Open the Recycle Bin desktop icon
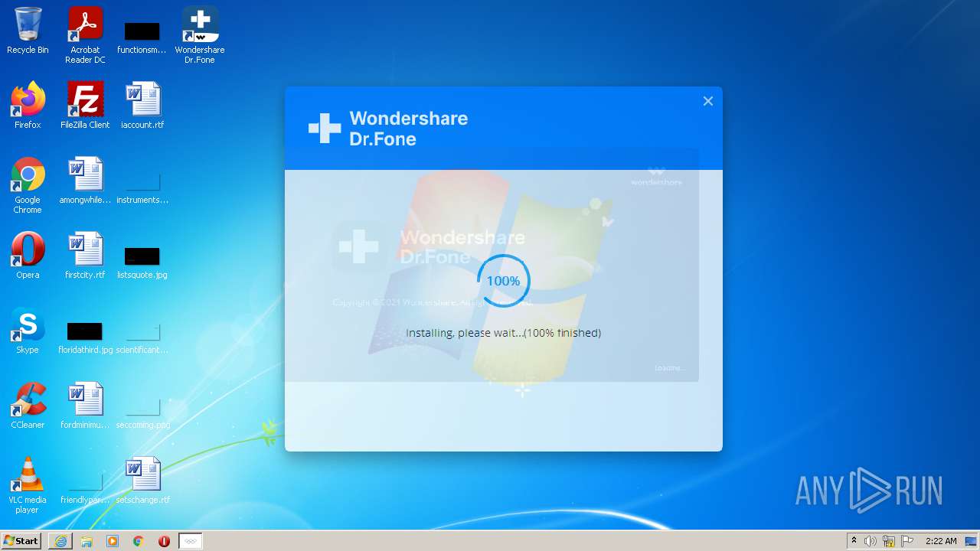 tap(28, 31)
